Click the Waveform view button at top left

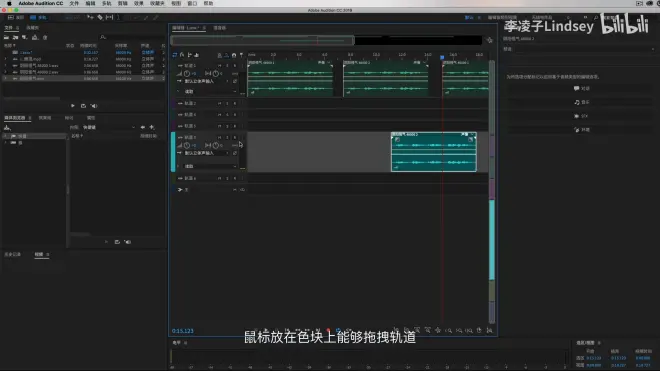(16, 17)
